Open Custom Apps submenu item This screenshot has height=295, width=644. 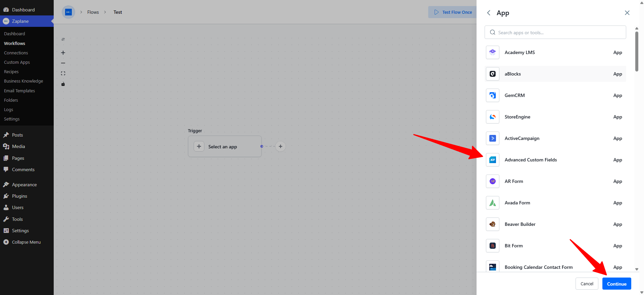pos(17,62)
